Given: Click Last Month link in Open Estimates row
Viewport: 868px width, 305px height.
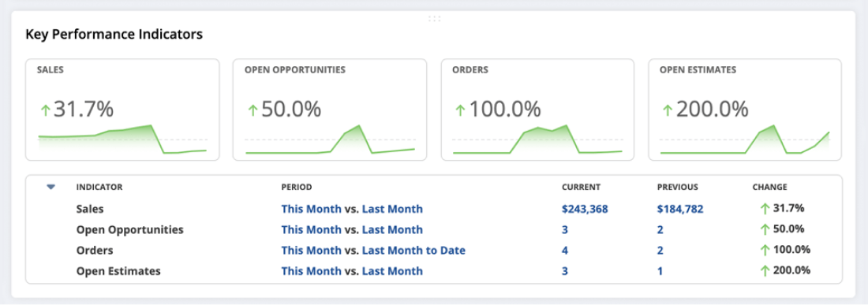Looking at the screenshot, I should tap(392, 271).
